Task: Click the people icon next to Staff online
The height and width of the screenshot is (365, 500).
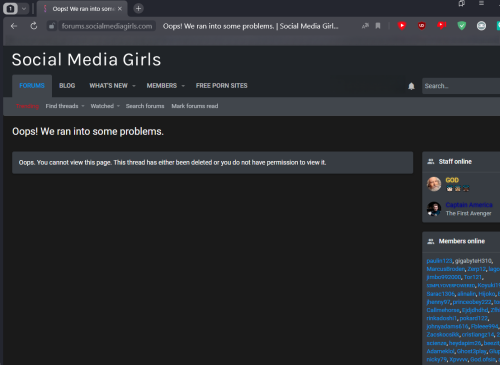Action: 431,162
